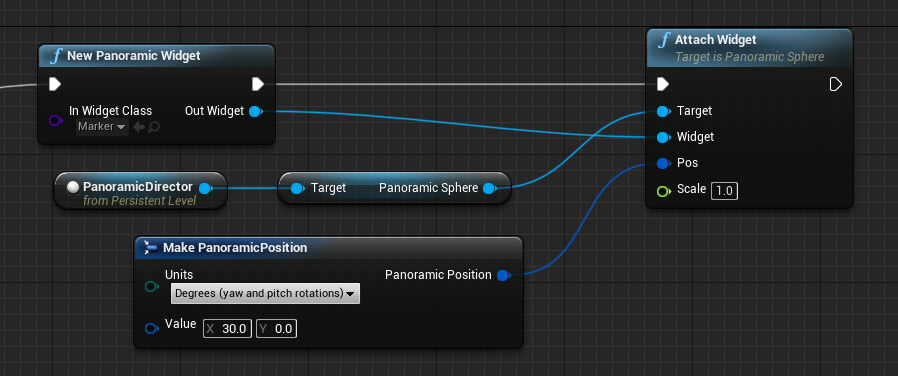Click the browse magnifier icon next to Marker

coord(153,127)
